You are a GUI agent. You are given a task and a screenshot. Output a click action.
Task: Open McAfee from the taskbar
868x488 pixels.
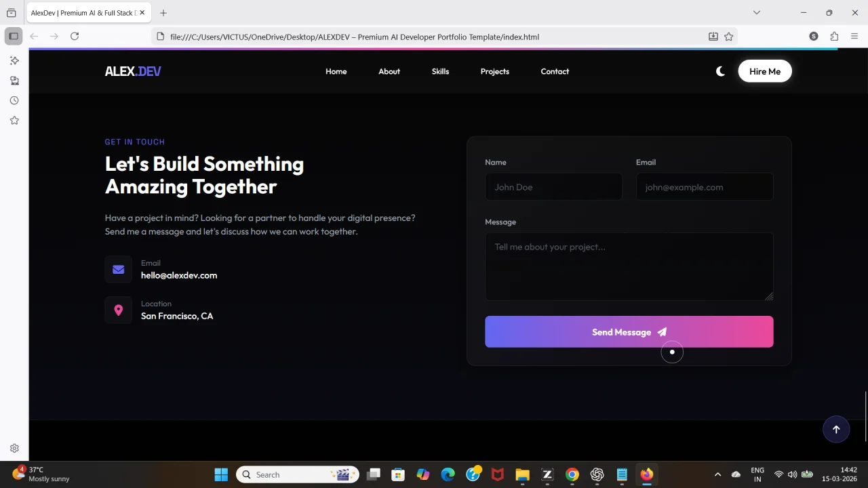coord(498,474)
